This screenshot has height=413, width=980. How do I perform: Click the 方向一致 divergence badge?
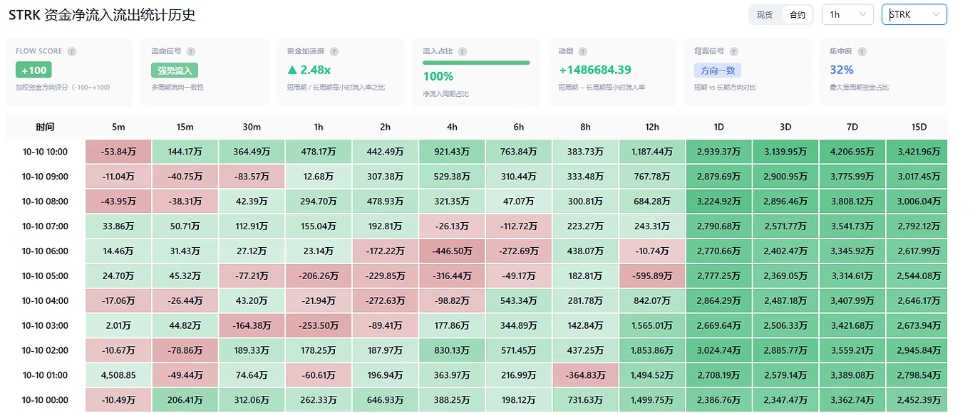click(x=718, y=70)
